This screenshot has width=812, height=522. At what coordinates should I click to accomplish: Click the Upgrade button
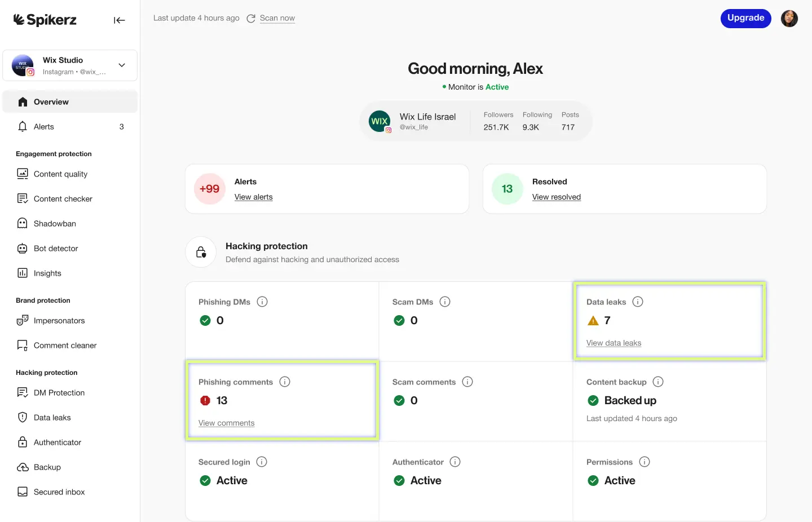[745, 18]
